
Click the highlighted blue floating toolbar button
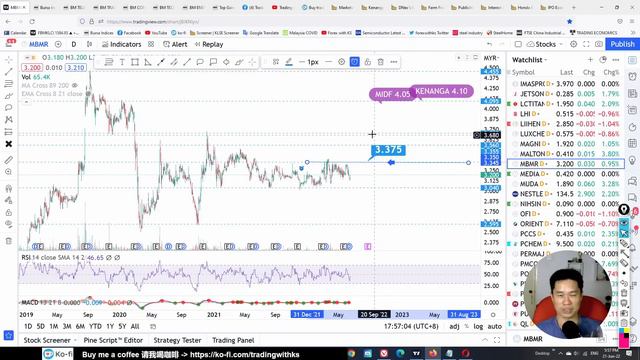click(354, 62)
